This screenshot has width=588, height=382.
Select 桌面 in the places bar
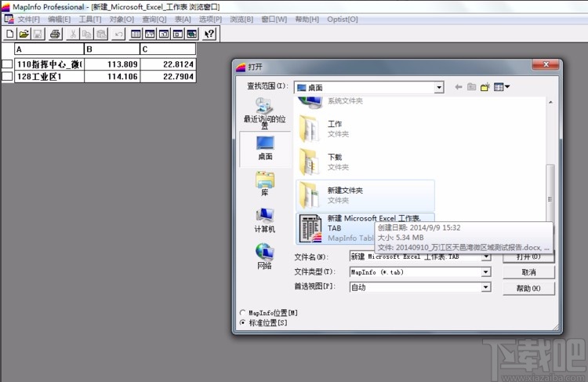click(x=265, y=148)
